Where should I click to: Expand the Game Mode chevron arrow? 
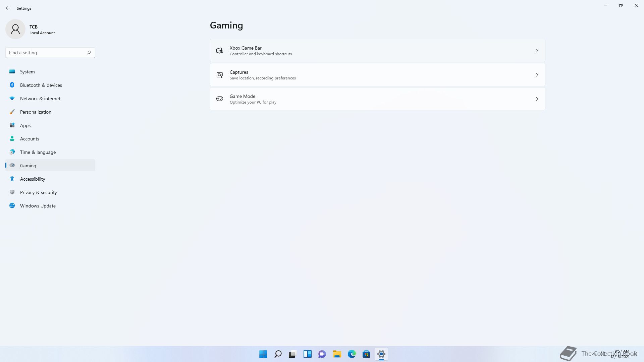coord(537,99)
